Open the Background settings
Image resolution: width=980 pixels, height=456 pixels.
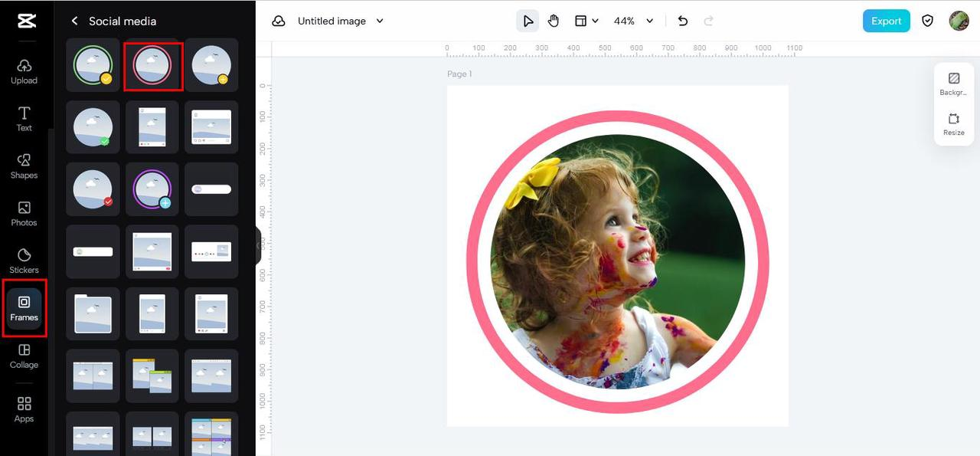point(953,84)
